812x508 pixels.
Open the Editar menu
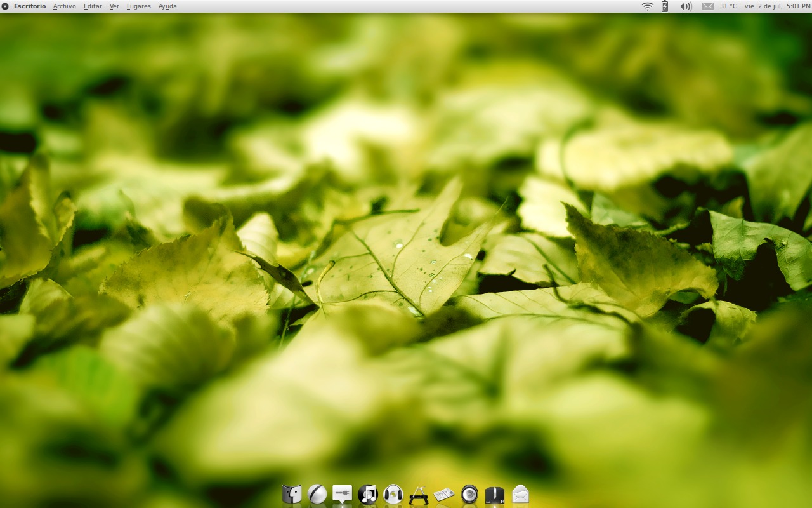coord(93,6)
